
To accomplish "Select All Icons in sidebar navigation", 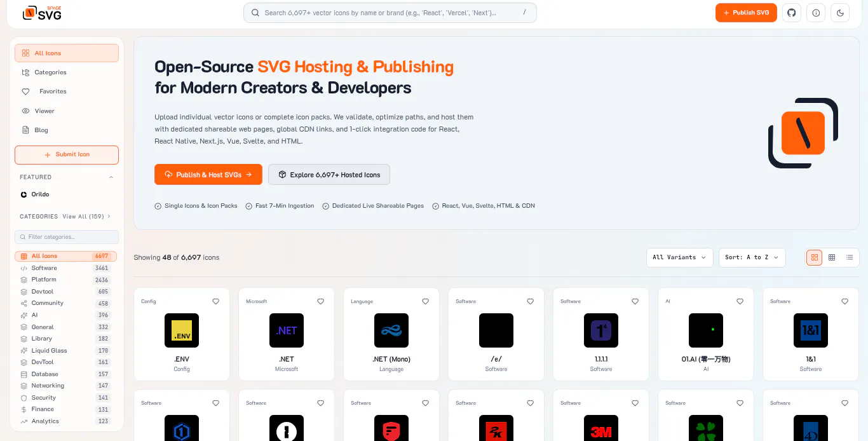I will pyautogui.click(x=67, y=53).
